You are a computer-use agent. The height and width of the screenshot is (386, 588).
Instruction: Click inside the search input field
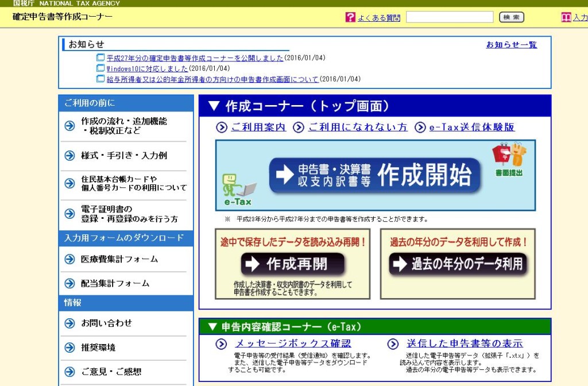tap(450, 17)
